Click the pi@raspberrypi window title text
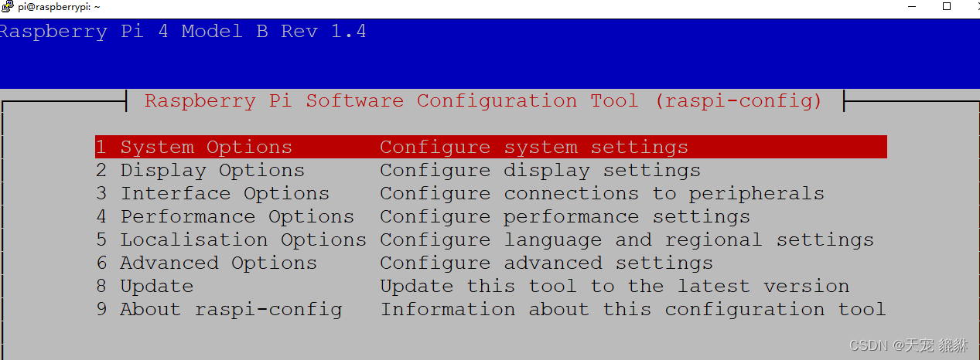Viewport: 980px width, 360px height. [x=59, y=7]
